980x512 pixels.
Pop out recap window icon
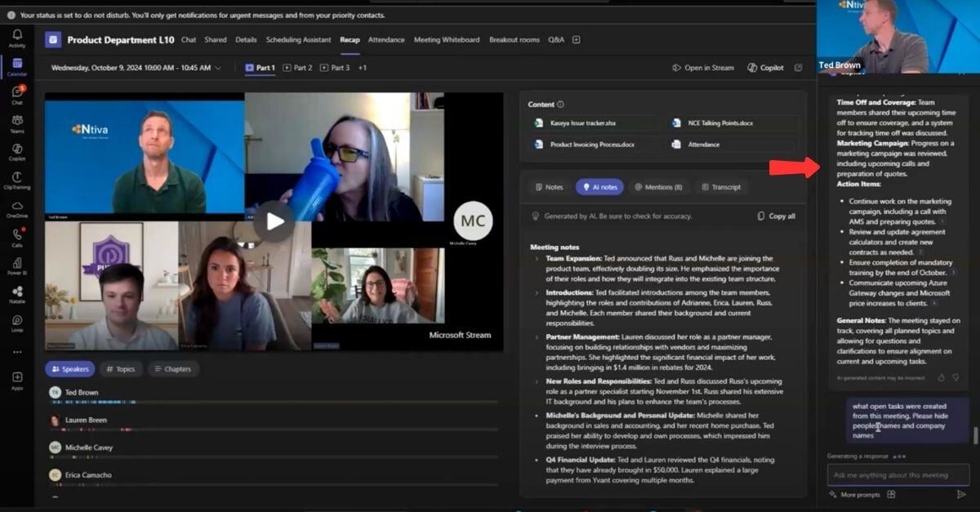point(798,68)
